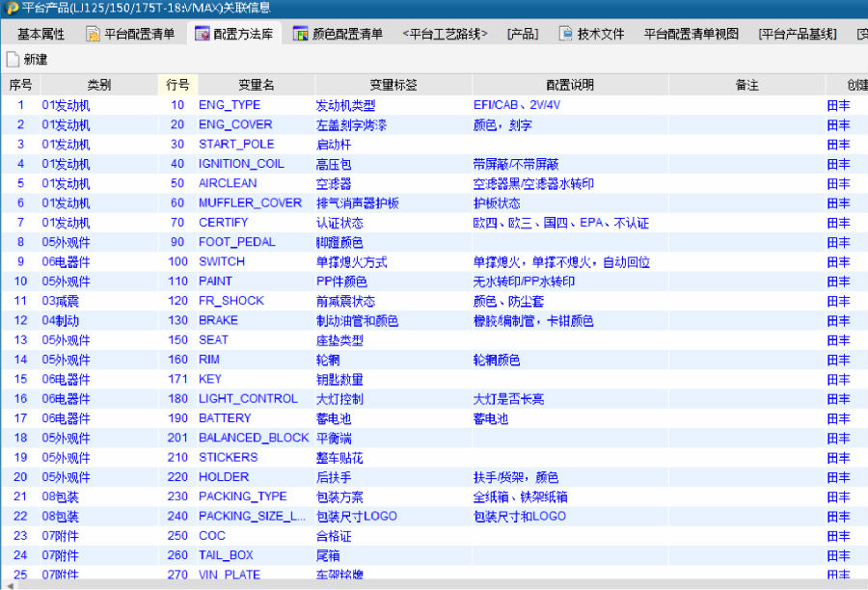Image resolution: width=868 pixels, height=590 pixels.
Task: Click the 发动机类型 label cell
Action: coord(393,105)
